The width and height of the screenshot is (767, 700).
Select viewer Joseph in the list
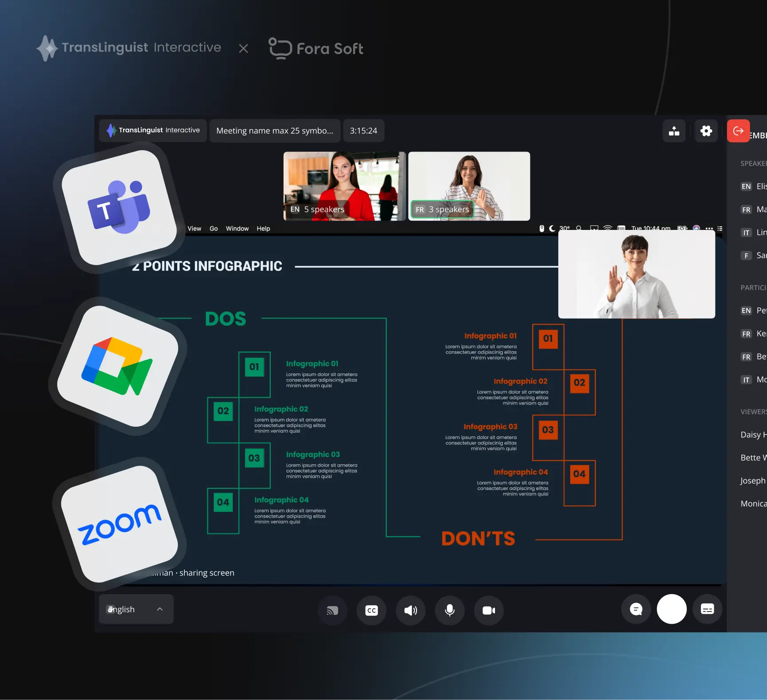[753, 481]
